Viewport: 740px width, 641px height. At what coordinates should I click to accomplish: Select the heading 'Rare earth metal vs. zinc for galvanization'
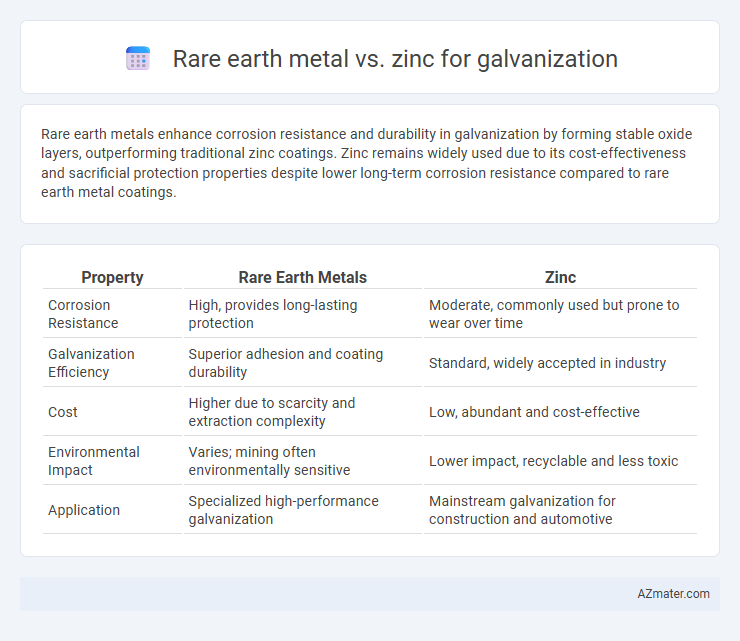[395, 59]
